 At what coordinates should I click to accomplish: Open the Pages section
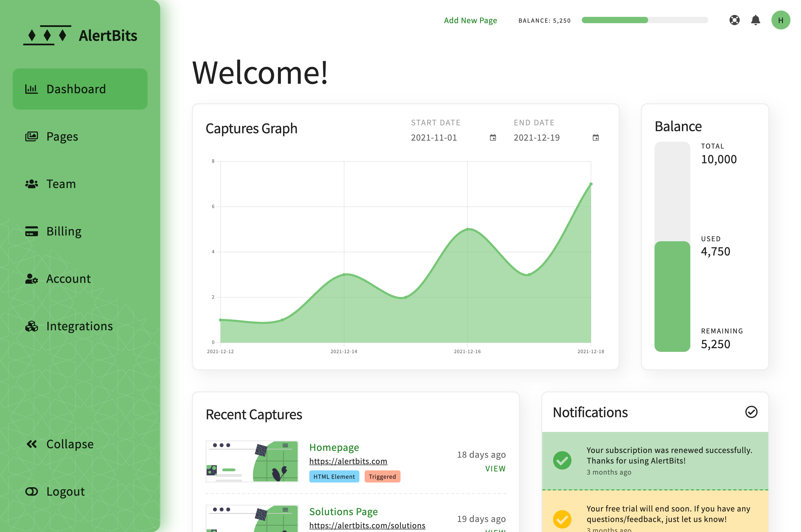(62, 136)
